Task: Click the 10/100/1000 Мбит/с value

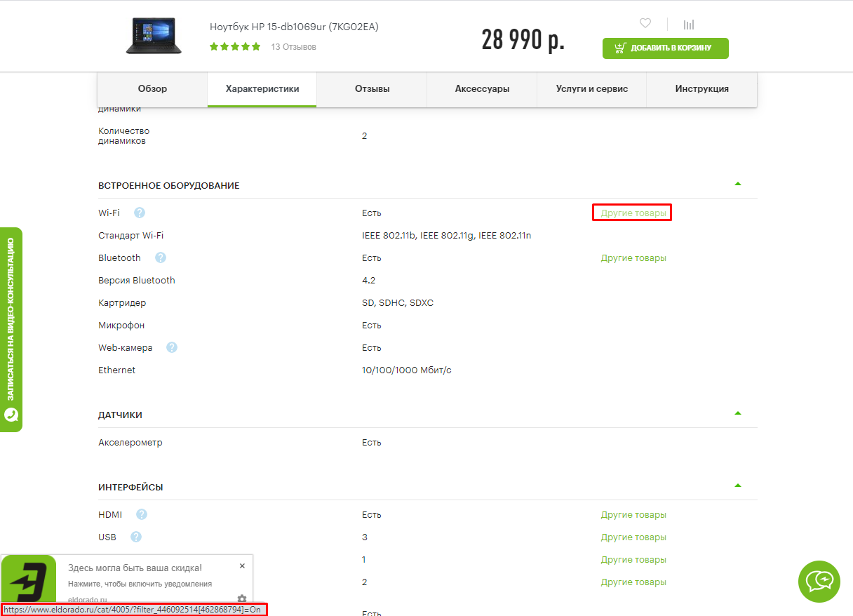Action: tap(407, 370)
